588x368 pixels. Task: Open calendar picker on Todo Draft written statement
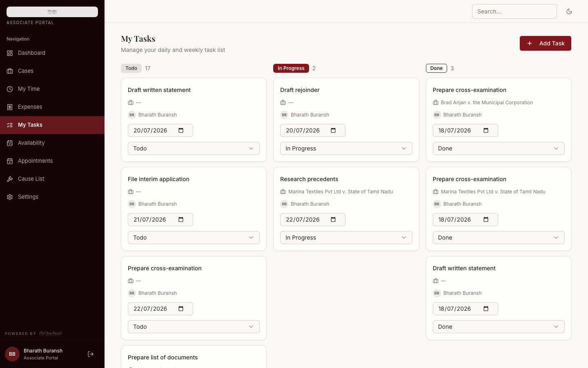tap(181, 130)
